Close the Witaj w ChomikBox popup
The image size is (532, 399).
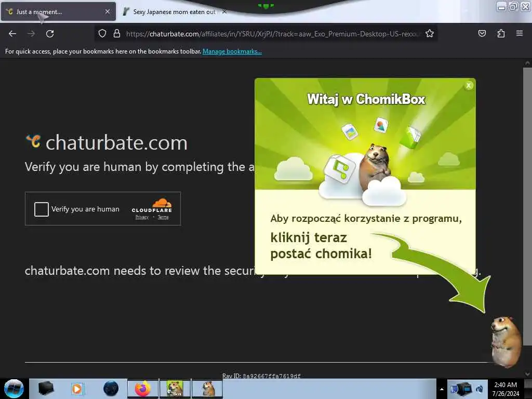469,86
